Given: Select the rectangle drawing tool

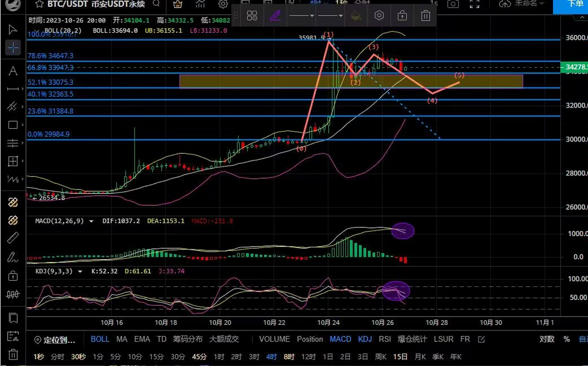Looking at the screenshot, I should tap(13, 125).
